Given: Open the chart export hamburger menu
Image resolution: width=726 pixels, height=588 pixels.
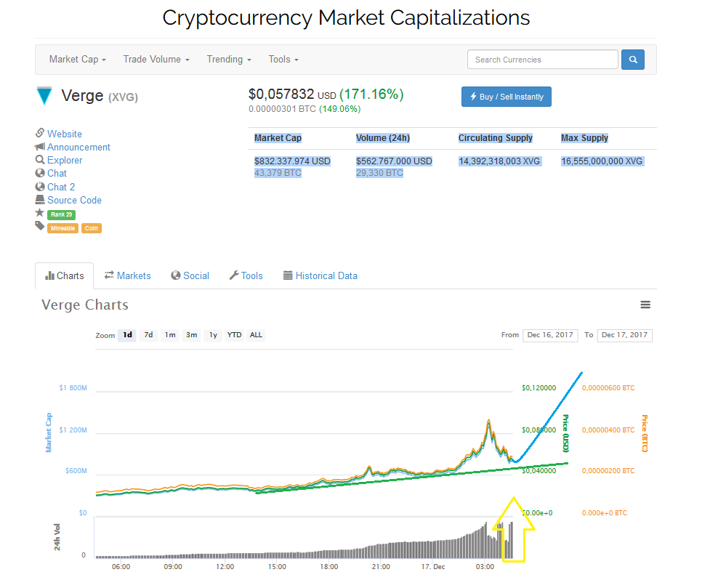Looking at the screenshot, I should point(645,305).
